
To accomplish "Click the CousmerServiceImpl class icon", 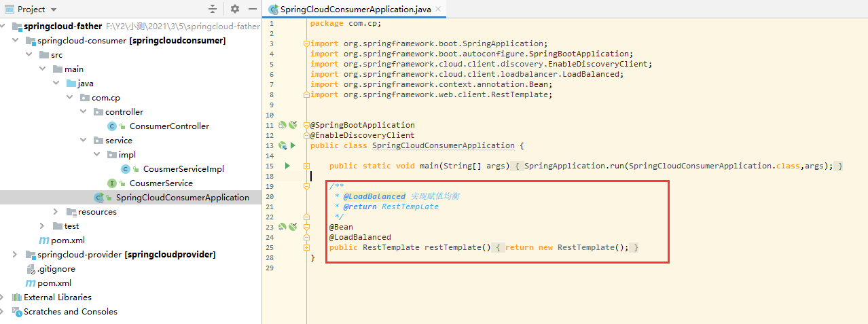I will pos(126,169).
